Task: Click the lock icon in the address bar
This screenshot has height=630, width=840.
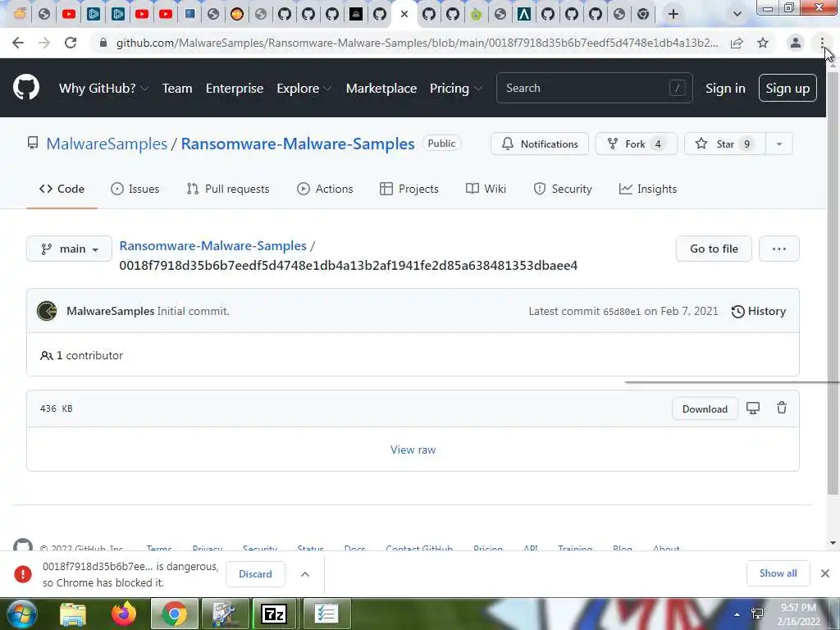Action: click(x=103, y=43)
